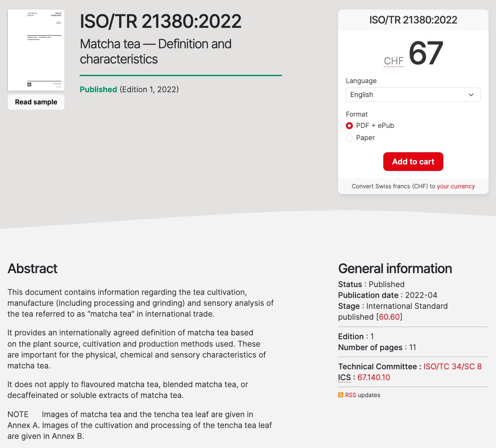Open the ISO/TC 34/SC 8 committee link
The image size is (496, 448).
click(x=452, y=366)
